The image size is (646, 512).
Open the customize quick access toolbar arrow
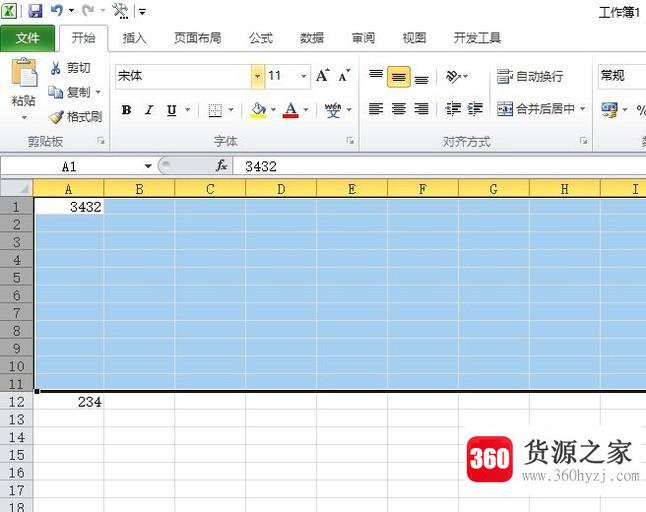(143, 11)
